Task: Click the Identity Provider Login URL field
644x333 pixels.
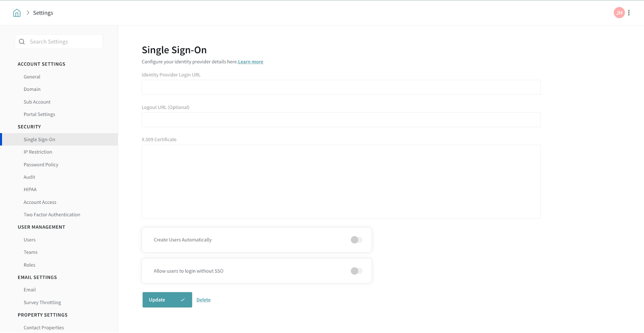Action: click(x=341, y=87)
